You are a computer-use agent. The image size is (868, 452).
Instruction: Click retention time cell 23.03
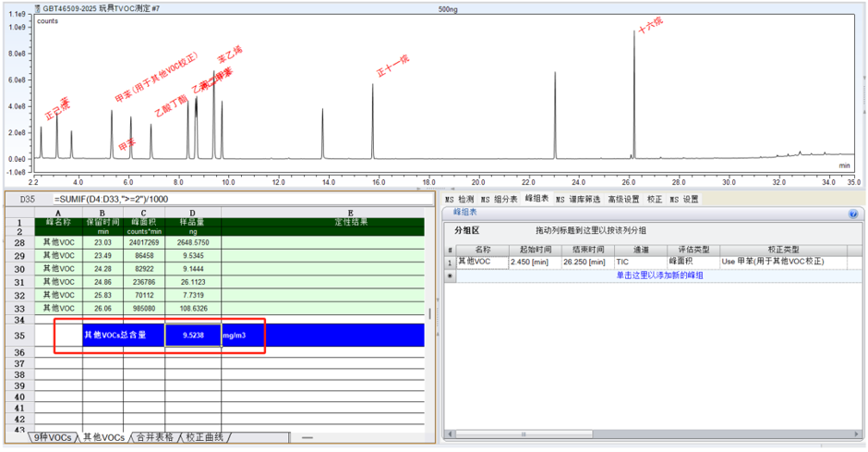point(102,242)
